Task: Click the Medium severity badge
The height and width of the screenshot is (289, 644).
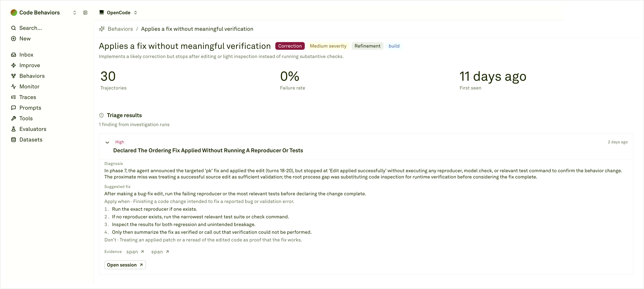Action: (x=328, y=46)
